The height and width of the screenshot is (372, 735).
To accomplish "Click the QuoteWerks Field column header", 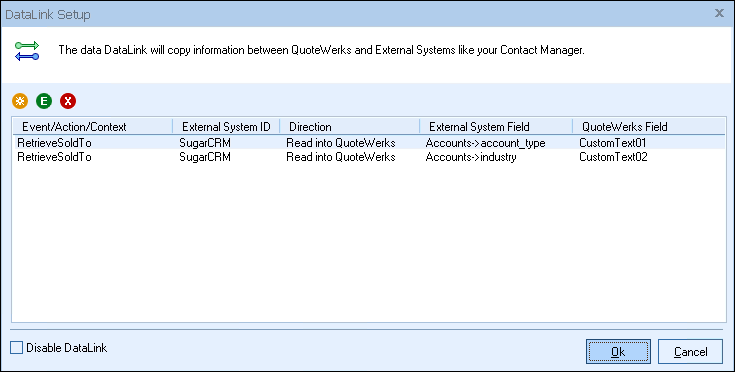I will point(649,126).
